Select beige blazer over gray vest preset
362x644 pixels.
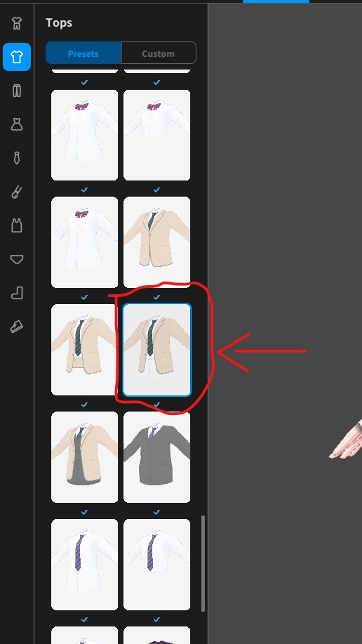click(x=85, y=457)
